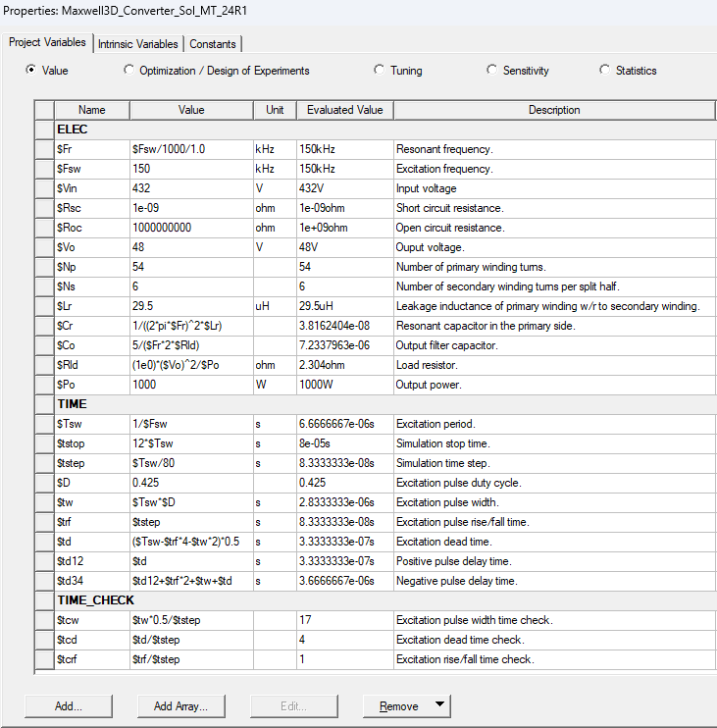Click the Unit column header

point(275,110)
